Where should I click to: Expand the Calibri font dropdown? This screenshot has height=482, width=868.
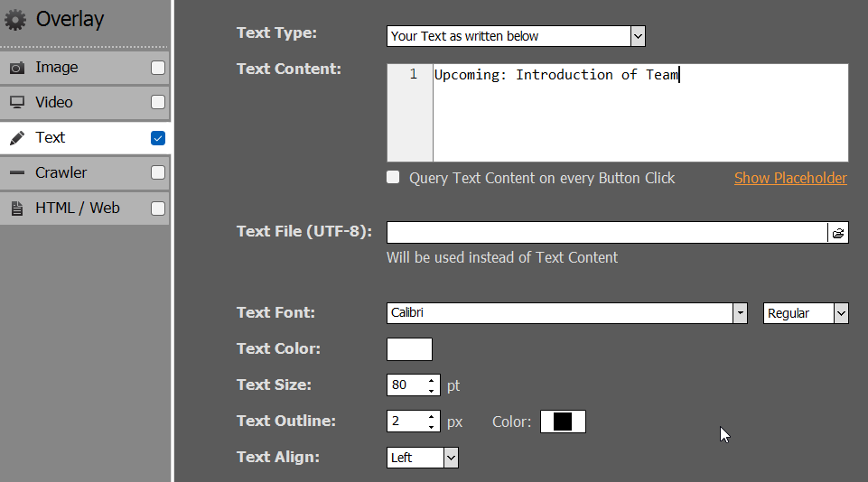(x=740, y=313)
